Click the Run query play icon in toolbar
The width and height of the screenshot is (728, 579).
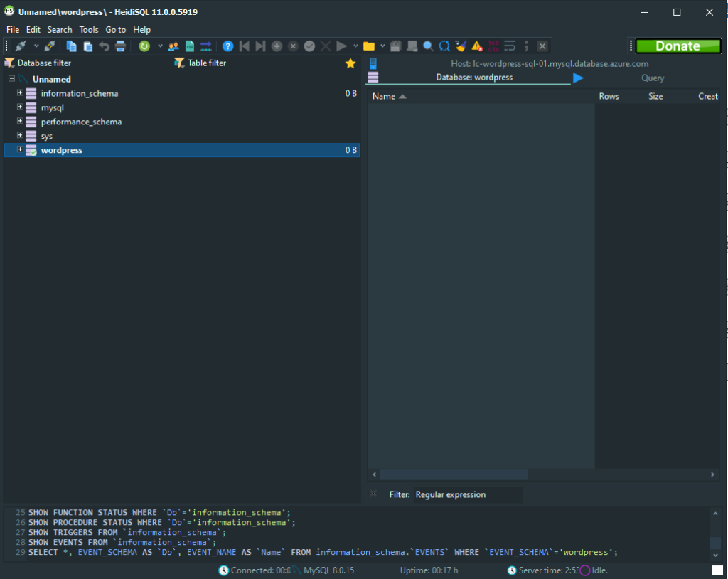pos(341,46)
